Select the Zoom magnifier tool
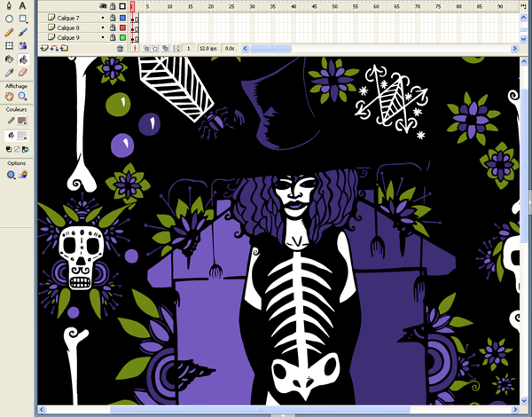Screen dimensions: 532x417 23,96
